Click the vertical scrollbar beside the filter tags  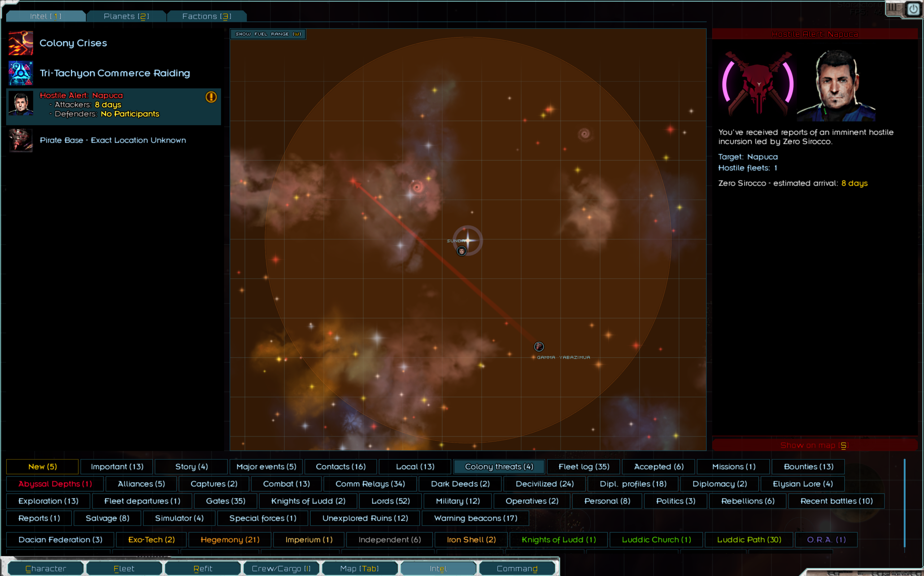click(905, 503)
